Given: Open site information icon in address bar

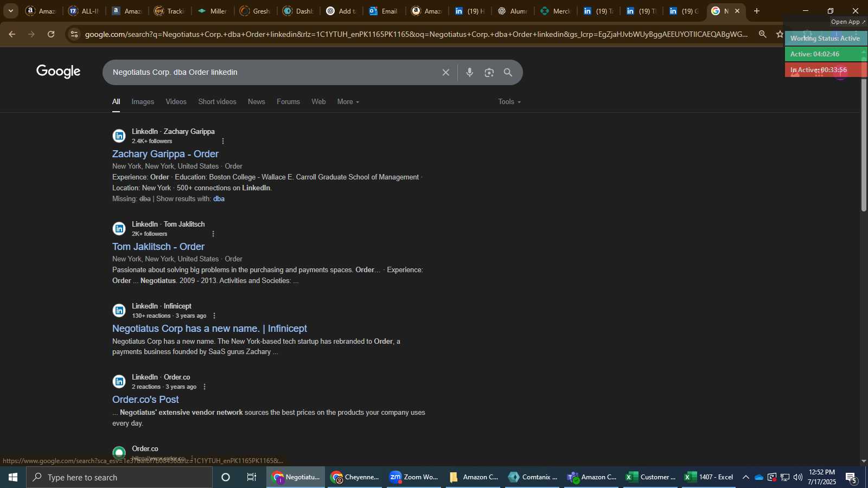Looking at the screenshot, I should coord(74,34).
